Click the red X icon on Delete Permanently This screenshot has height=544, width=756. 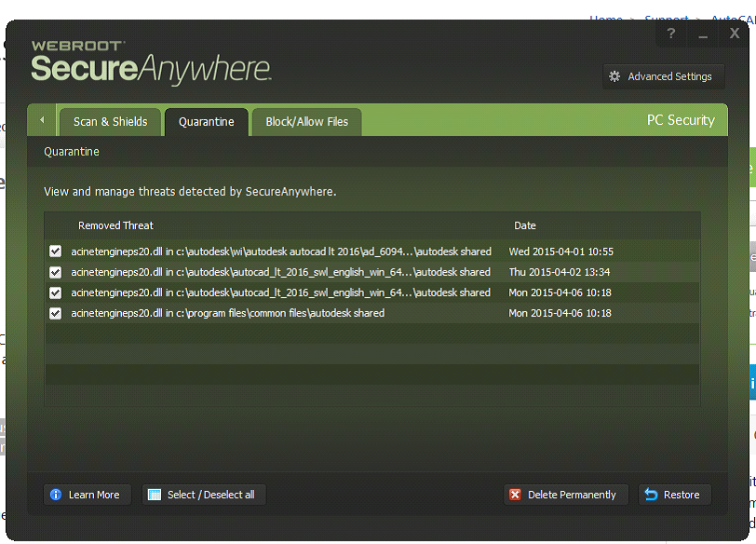(x=515, y=495)
